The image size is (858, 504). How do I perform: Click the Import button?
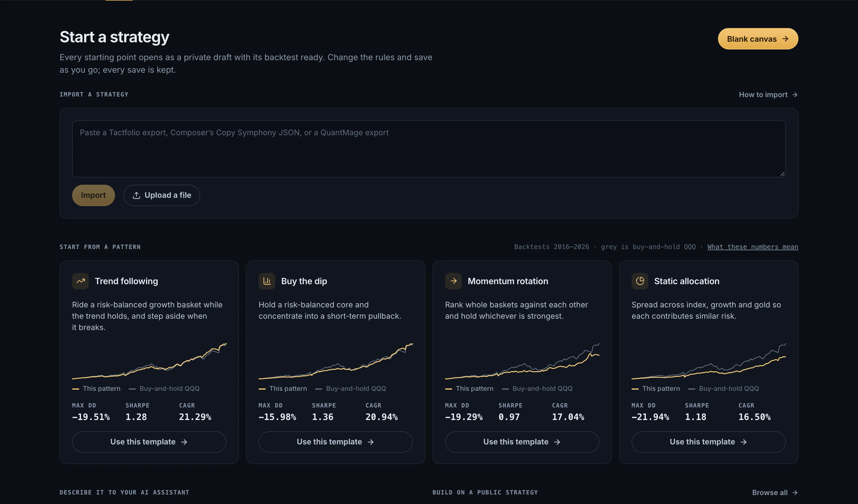[93, 195]
